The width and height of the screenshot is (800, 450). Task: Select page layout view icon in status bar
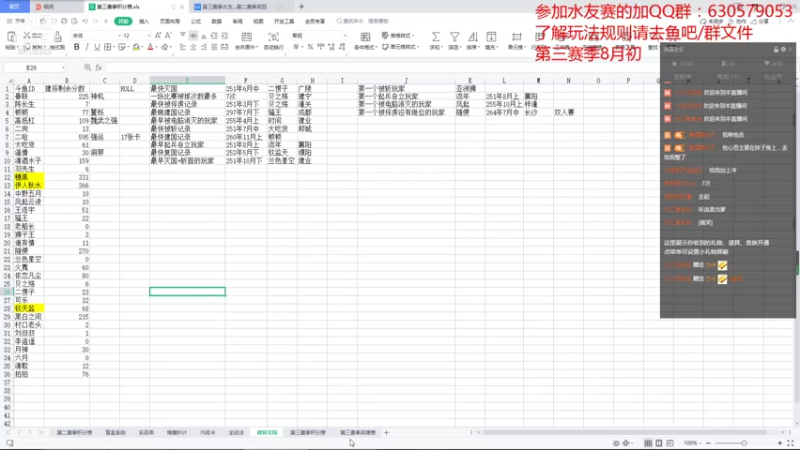click(x=659, y=443)
